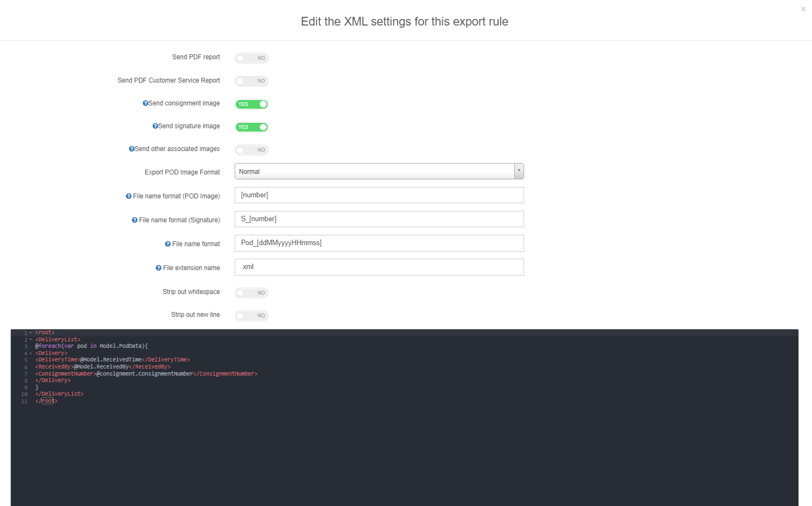Collapse the DeliveryList fold arrow on line 2
This screenshot has height=506, width=812.
coord(31,340)
